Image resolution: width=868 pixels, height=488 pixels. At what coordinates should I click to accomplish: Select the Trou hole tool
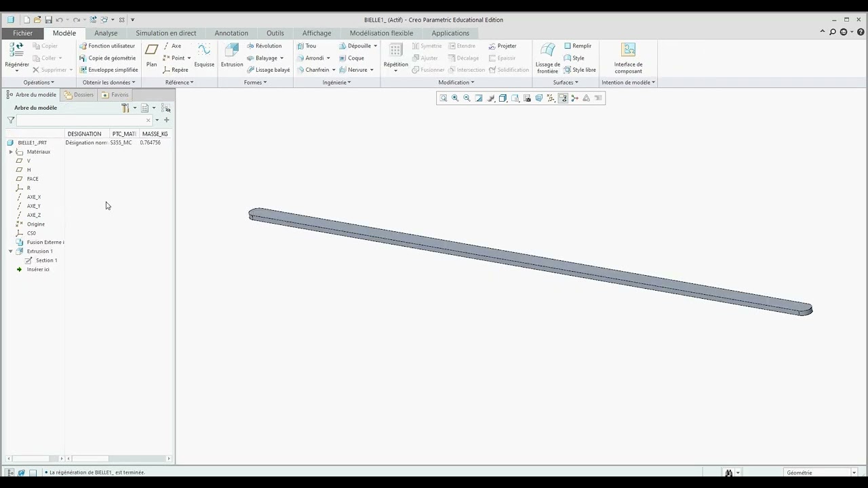point(307,46)
